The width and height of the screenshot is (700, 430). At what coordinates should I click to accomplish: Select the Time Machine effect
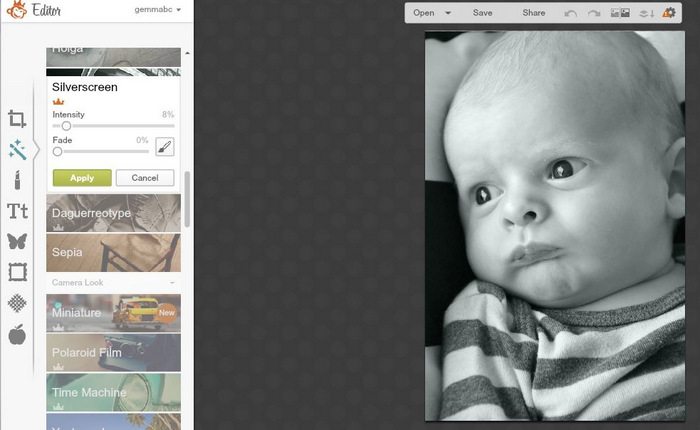pos(113,392)
